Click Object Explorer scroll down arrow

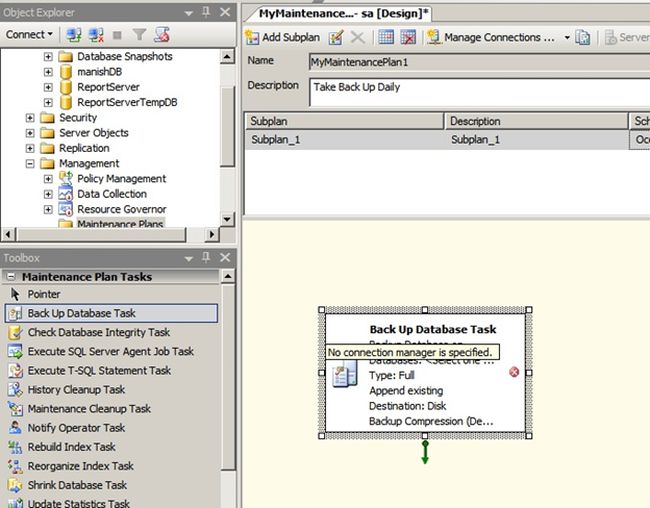pos(227,219)
